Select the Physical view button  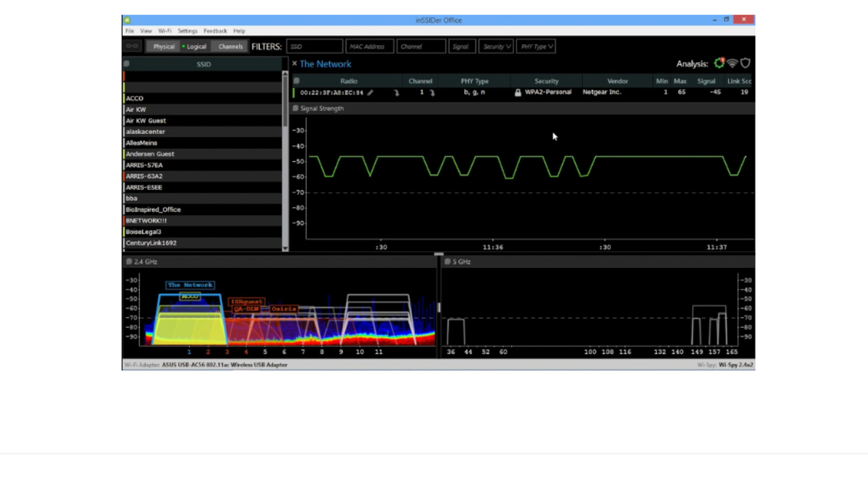(x=163, y=47)
